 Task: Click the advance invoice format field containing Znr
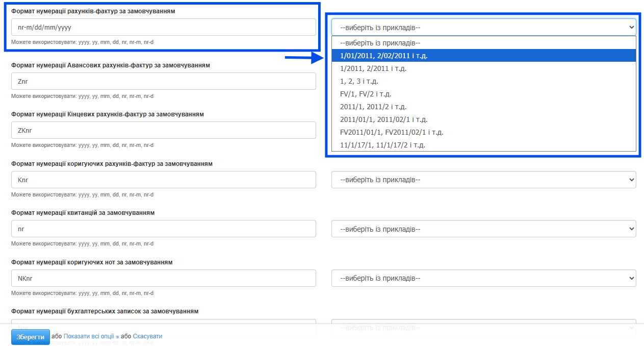point(163,82)
